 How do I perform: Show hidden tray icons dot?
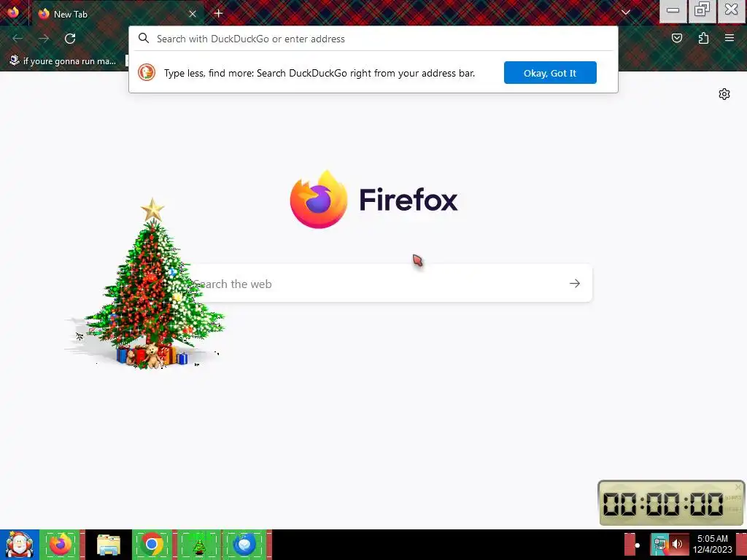(638, 545)
